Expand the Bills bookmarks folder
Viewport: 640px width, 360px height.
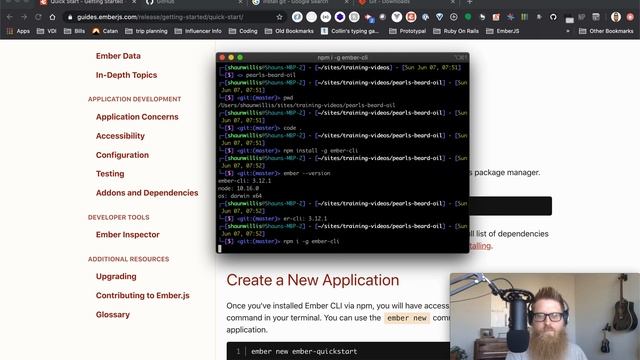coord(74,31)
